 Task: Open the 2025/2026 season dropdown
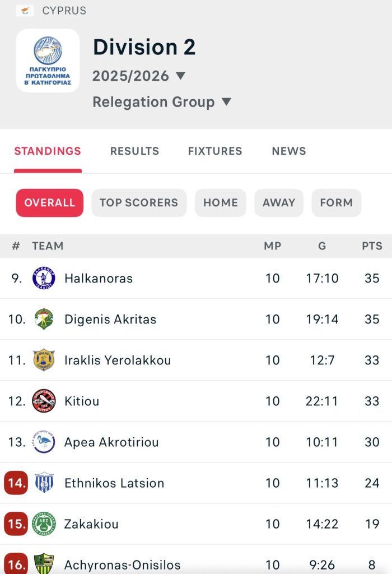[139, 76]
